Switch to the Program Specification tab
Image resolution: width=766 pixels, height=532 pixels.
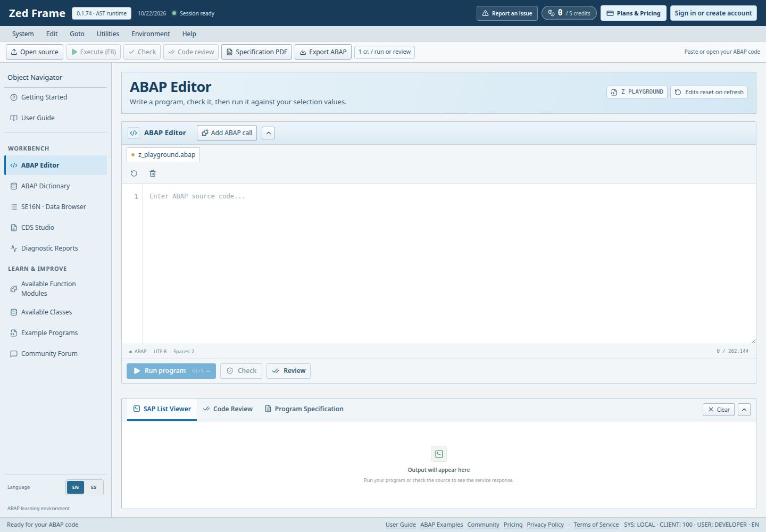pos(304,409)
